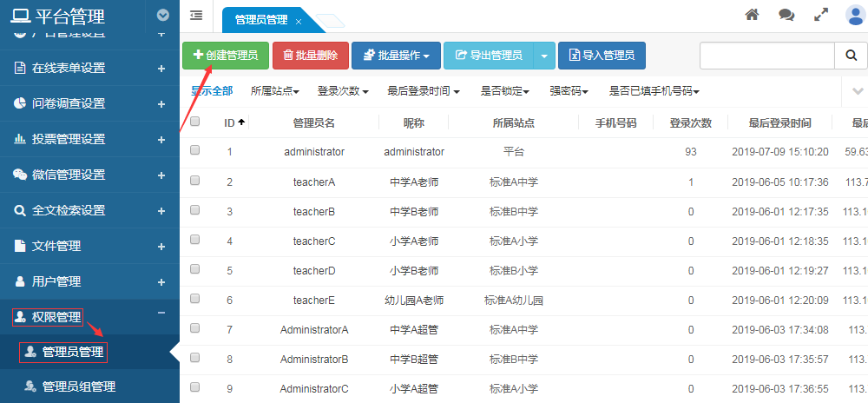Click the circled dropdown icon beside 平台管理

click(x=163, y=15)
